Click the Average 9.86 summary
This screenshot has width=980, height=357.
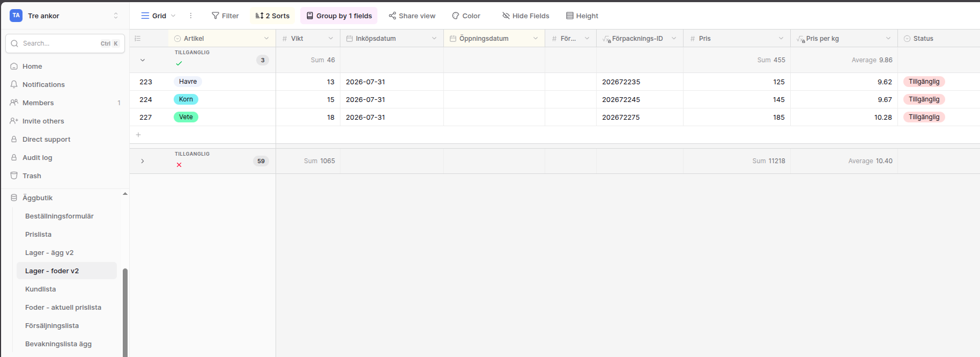(x=872, y=60)
